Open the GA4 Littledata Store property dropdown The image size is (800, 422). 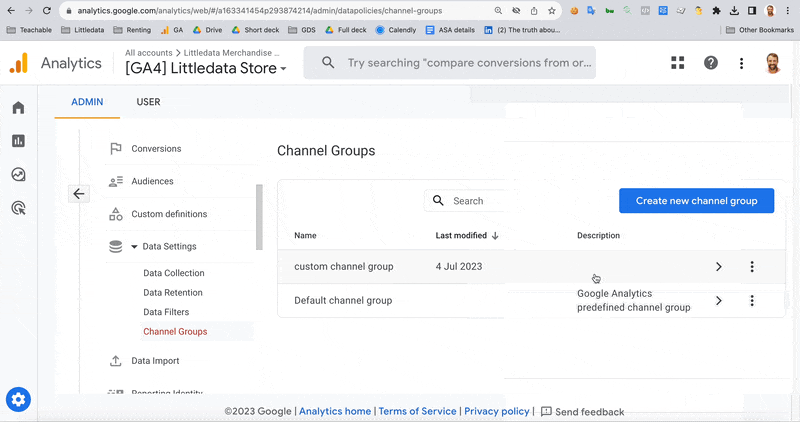(206, 68)
